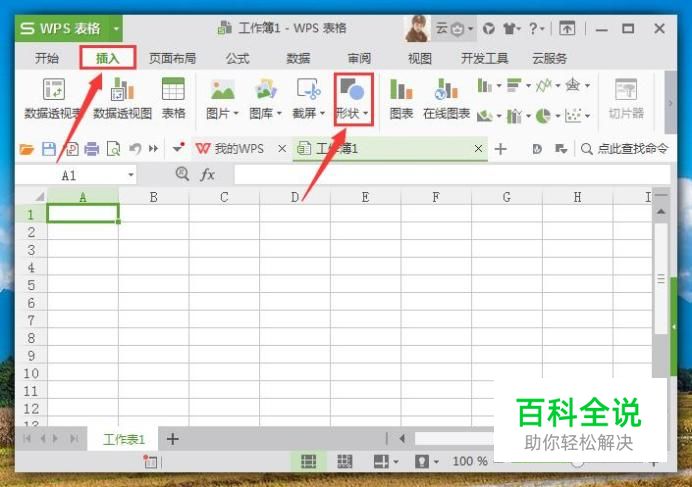The width and height of the screenshot is (692, 487).
Task: Open the 图库 gallery
Action: [265, 99]
